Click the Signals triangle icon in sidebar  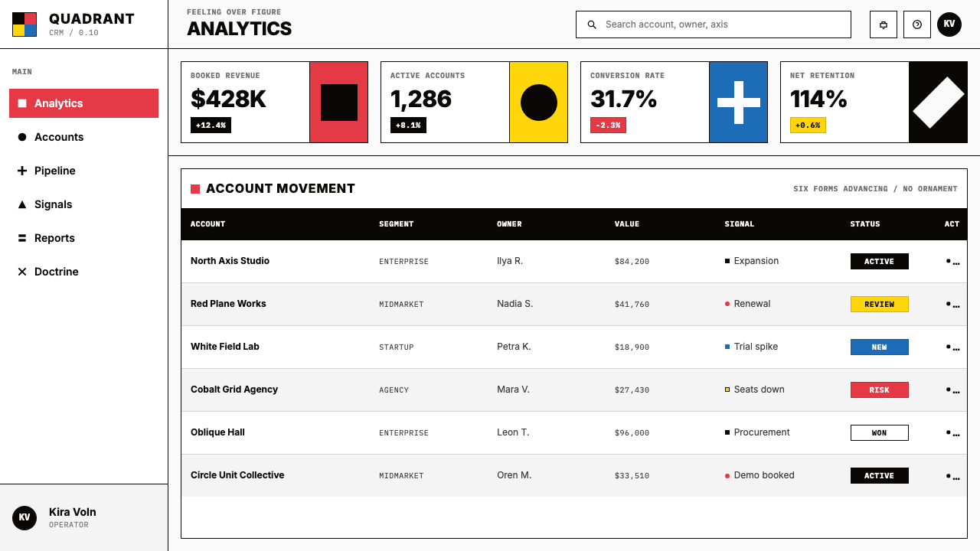22,204
